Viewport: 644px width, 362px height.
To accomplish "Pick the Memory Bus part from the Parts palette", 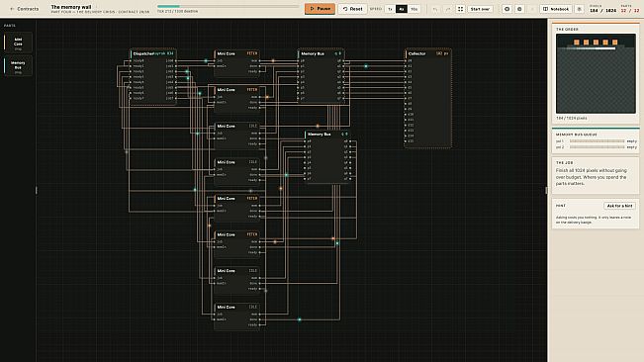I will click(x=18, y=66).
